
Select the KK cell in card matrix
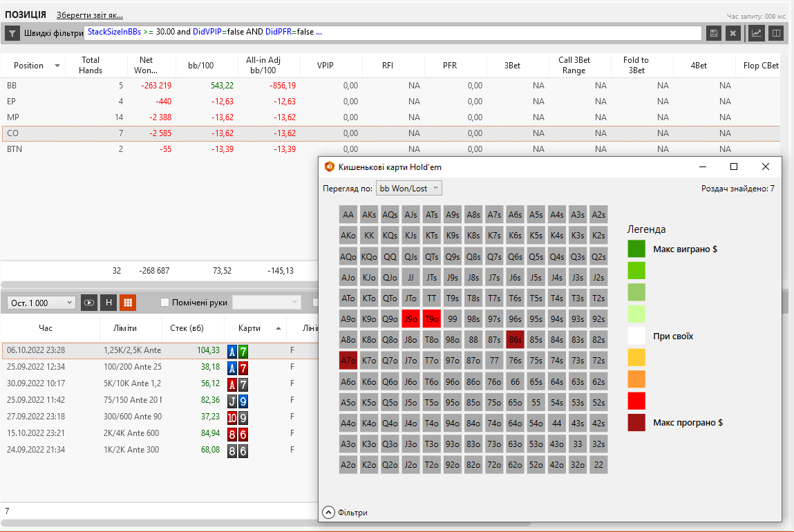(369, 236)
